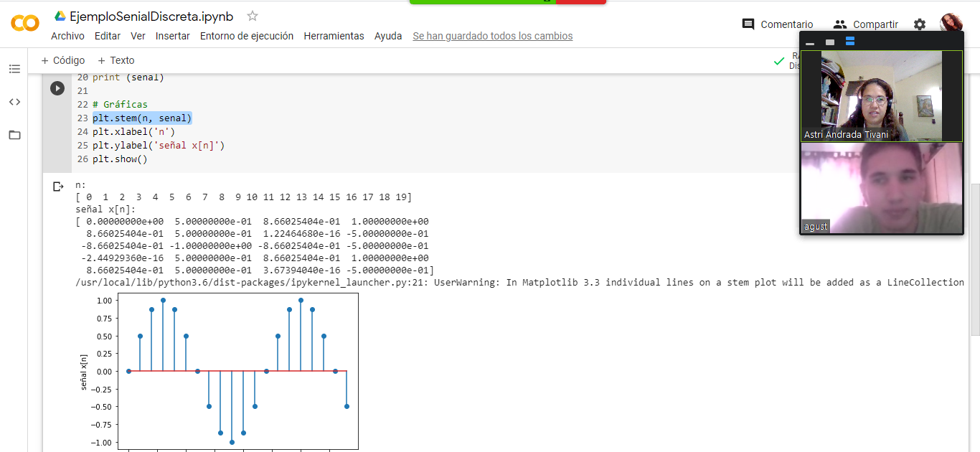980x452 pixels.
Task: Open the Entorno de ejecución menu
Action: pyautogui.click(x=247, y=36)
